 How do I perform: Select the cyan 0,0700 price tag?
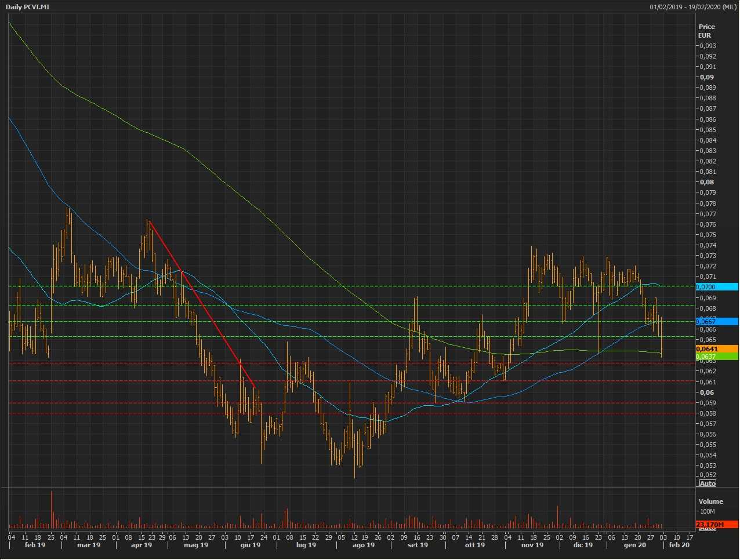pos(716,287)
